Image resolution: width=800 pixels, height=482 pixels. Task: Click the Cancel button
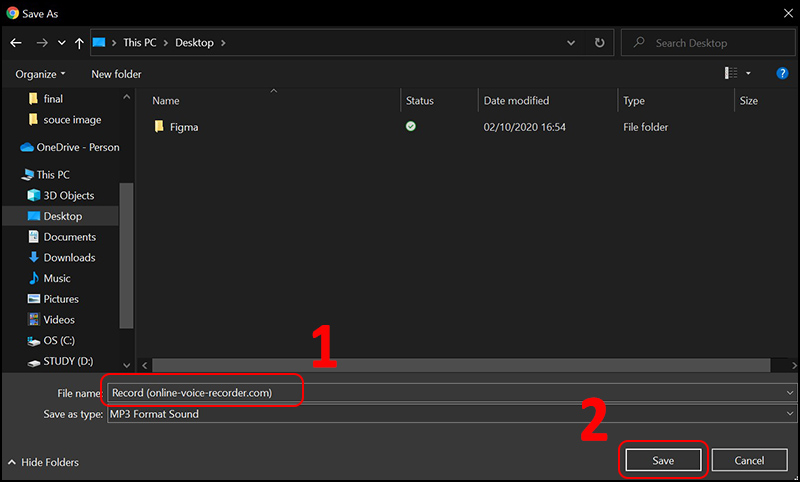(749, 461)
